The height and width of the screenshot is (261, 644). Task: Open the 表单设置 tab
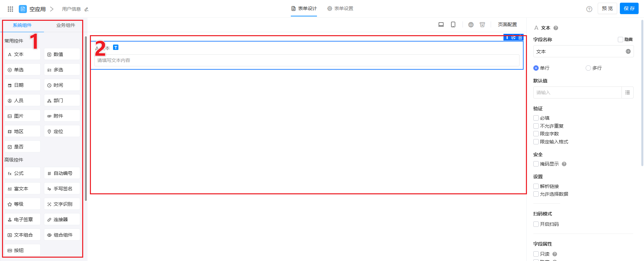point(340,8)
